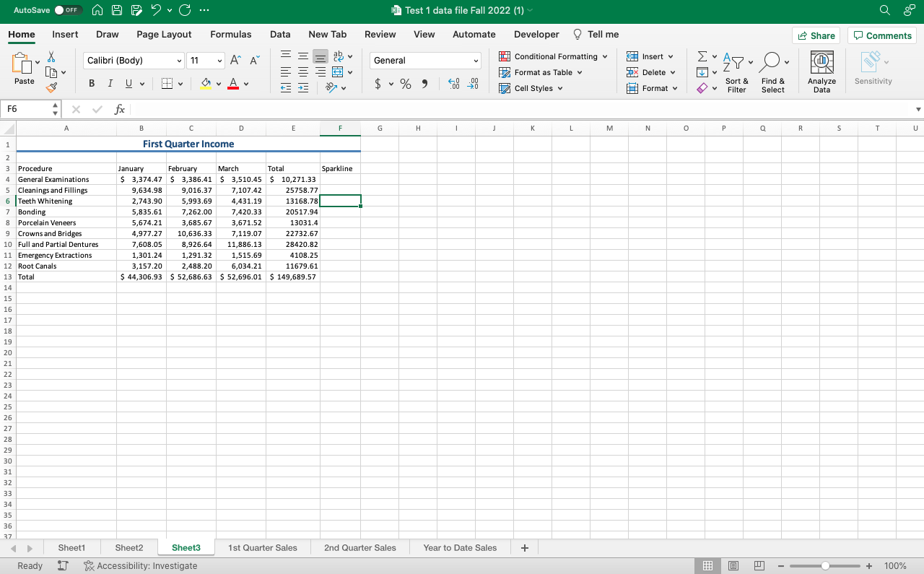Apply Percent Style format
Image resolution: width=924 pixels, height=574 pixels.
pyautogui.click(x=406, y=84)
